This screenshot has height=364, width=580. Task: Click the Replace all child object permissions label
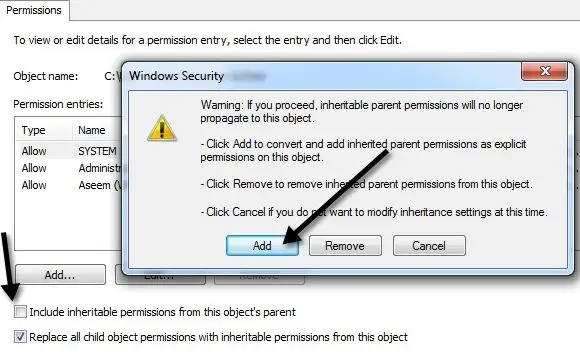218,337
